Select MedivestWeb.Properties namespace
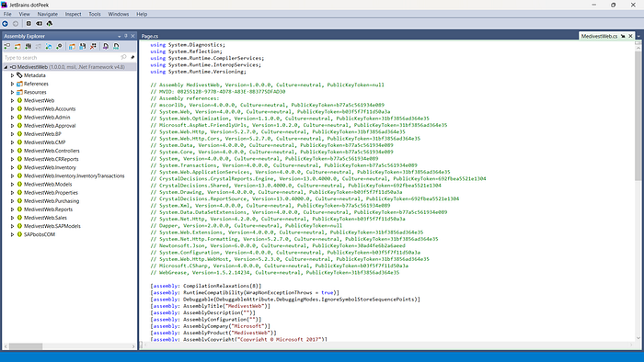 pyautogui.click(x=51, y=193)
